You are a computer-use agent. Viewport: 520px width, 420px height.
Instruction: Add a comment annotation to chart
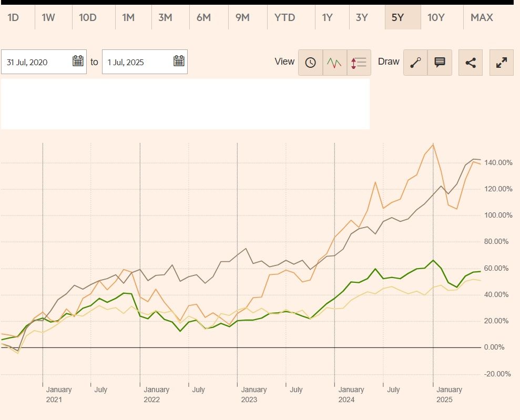click(x=440, y=63)
